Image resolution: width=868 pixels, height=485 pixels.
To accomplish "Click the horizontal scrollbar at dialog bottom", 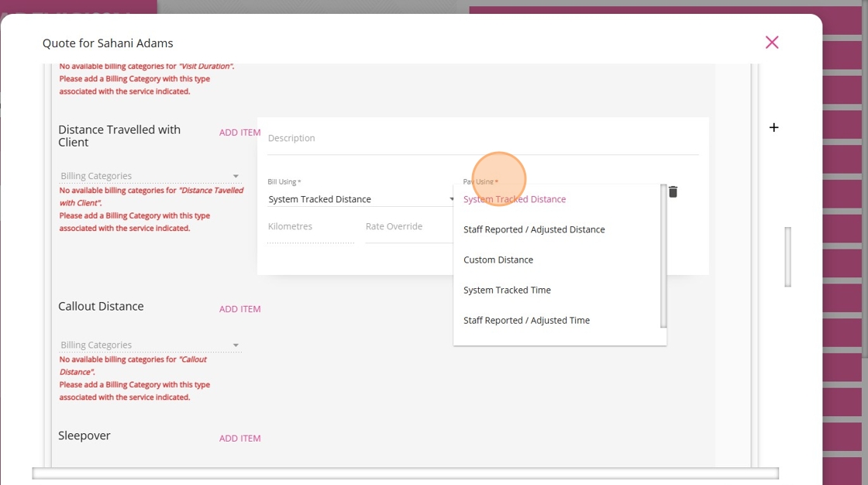I will pyautogui.click(x=405, y=473).
